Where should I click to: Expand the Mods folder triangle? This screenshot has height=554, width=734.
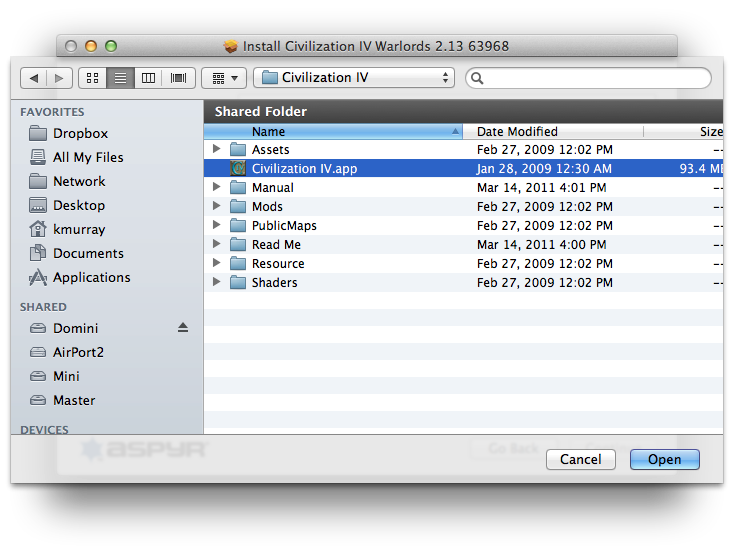click(216, 206)
